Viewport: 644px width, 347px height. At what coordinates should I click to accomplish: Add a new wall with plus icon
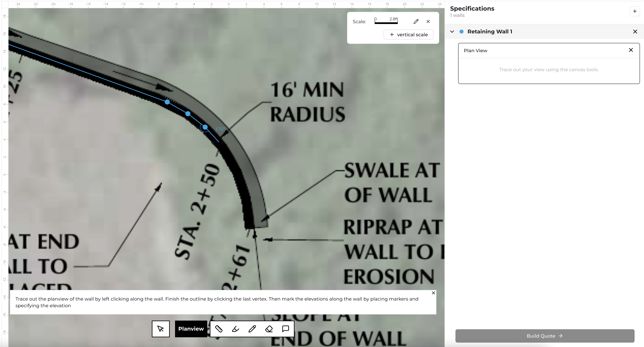[634, 11]
